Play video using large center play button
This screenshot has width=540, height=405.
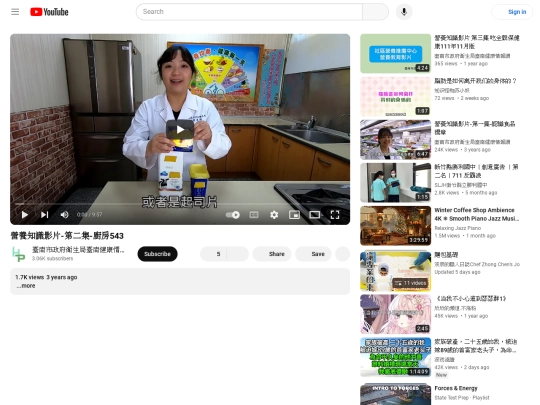tap(180, 129)
